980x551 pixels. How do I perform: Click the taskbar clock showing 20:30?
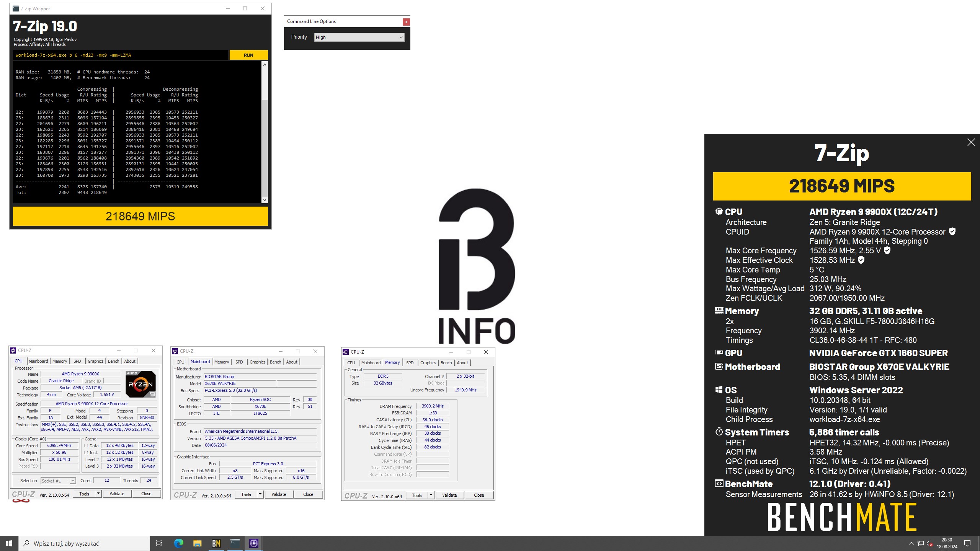947,543
